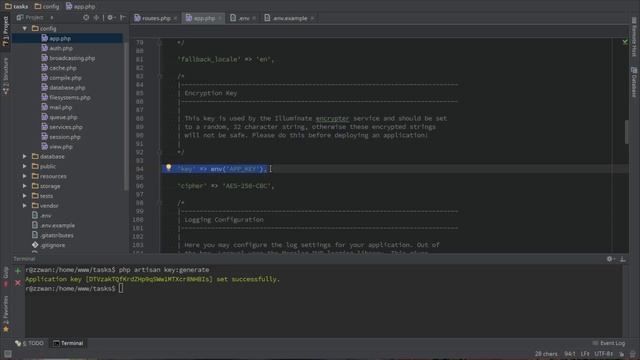Open auth.php in project tree
Image resolution: width=640 pixels, height=360 pixels.
pyautogui.click(x=57, y=48)
